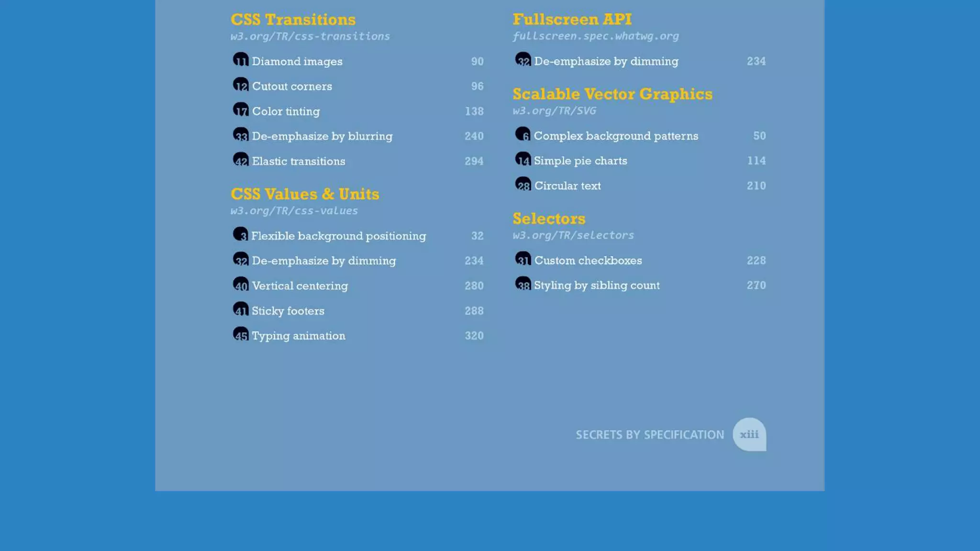Go to De-emphasize by blurring entry
This screenshot has height=551, width=980.
pyautogui.click(x=322, y=136)
